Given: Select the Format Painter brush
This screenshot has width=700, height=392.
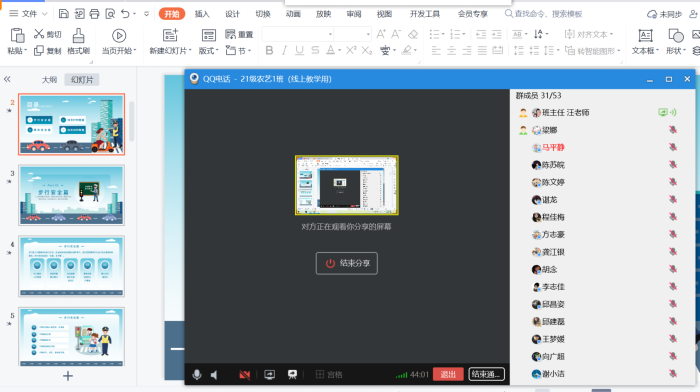Looking at the screenshot, I should point(79,35).
